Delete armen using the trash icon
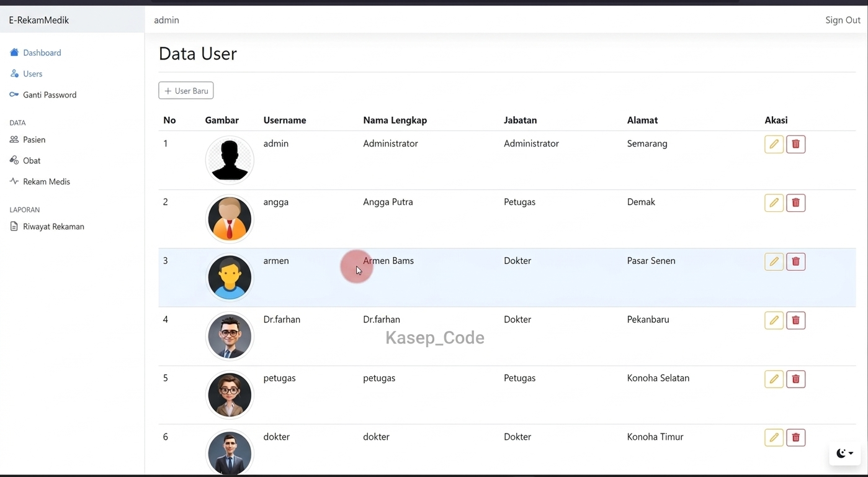The height and width of the screenshot is (477, 868). [796, 261]
